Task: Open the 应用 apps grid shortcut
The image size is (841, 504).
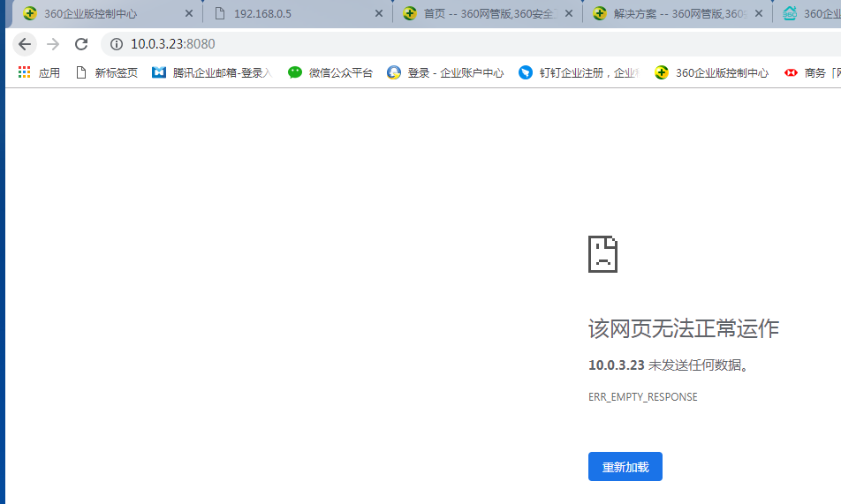Action: point(39,73)
